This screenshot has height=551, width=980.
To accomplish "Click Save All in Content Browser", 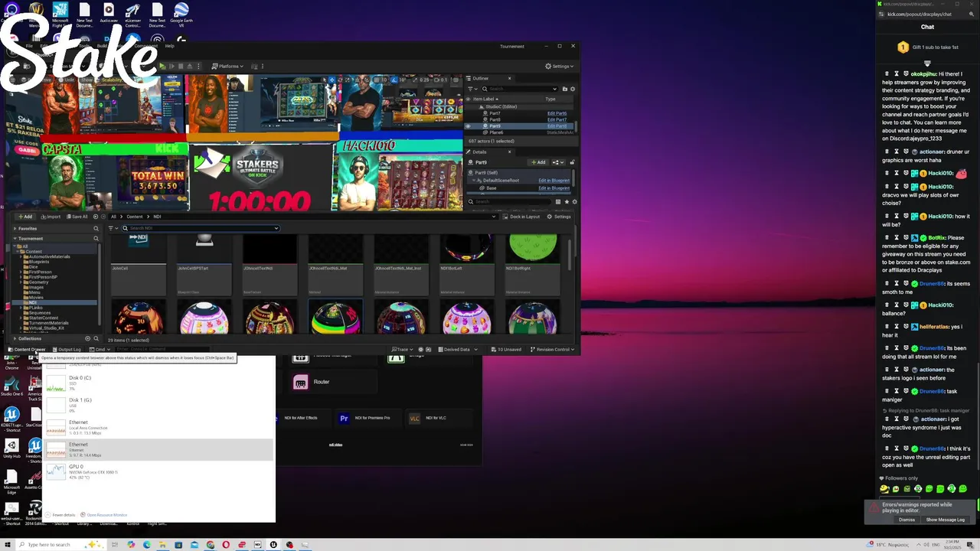I will pos(77,217).
